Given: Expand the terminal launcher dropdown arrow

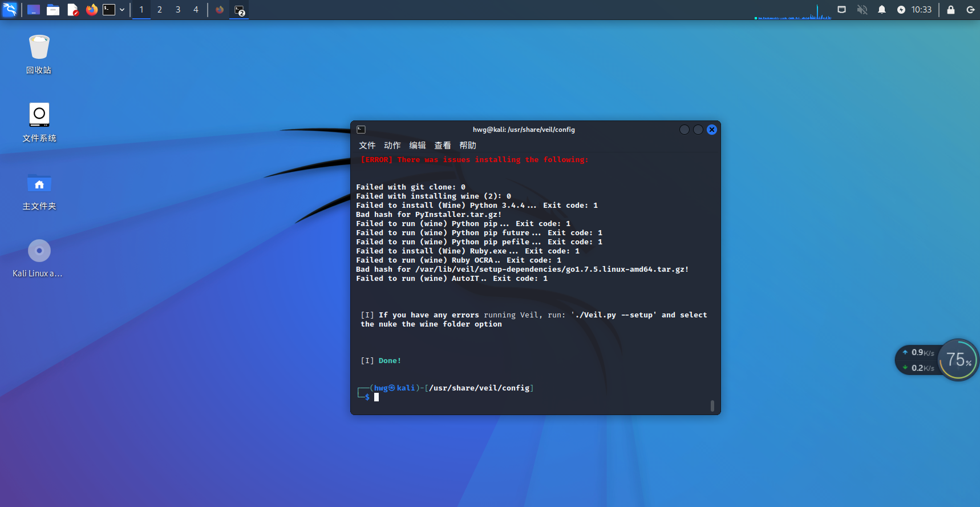Looking at the screenshot, I should (x=122, y=10).
